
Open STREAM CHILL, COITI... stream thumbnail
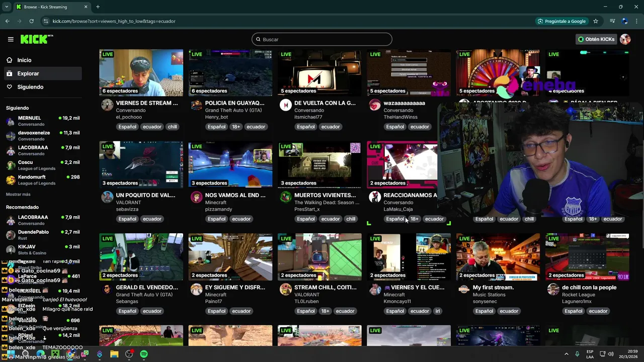click(319, 257)
